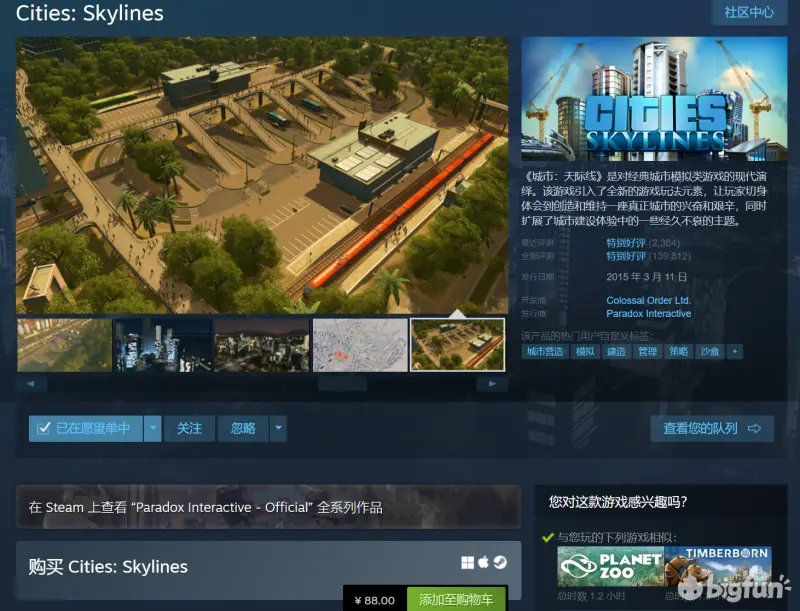800x611 pixels.
Task: Open the Timberborn similar game image
Action: (x=718, y=566)
